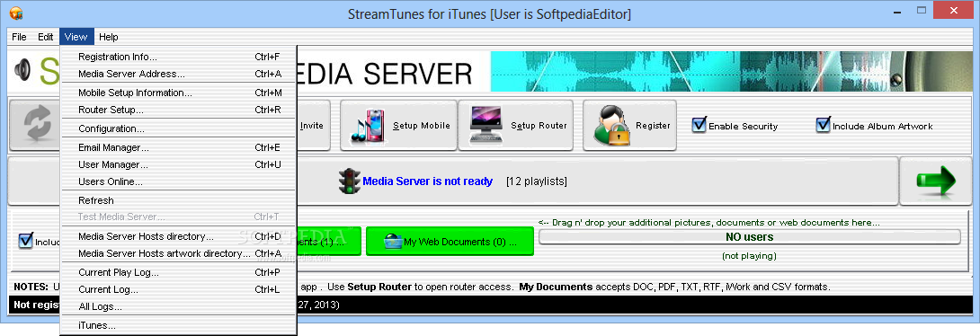Select Users Online... menu entry

(x=178, y=181)
